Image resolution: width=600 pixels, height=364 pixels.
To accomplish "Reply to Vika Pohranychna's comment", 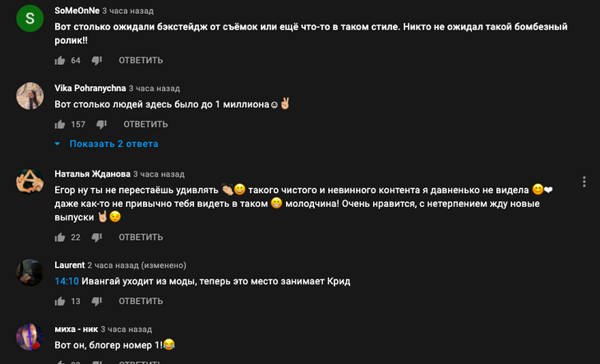I will point(145,124).
